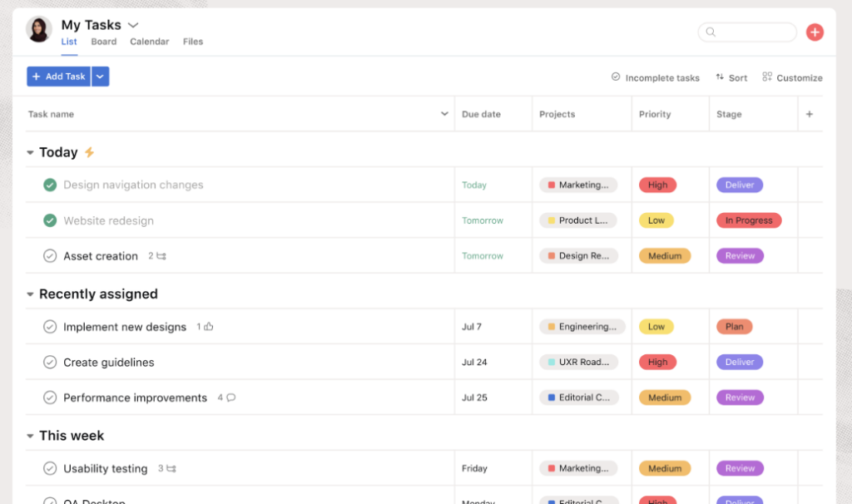Screen dimensions: 852x504
Task: Switch to the Board tab
Action: (x=103, y=41)
